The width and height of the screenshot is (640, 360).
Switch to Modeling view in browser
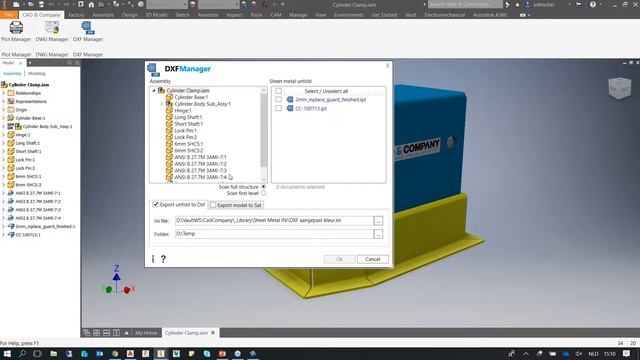coord(37,73)
